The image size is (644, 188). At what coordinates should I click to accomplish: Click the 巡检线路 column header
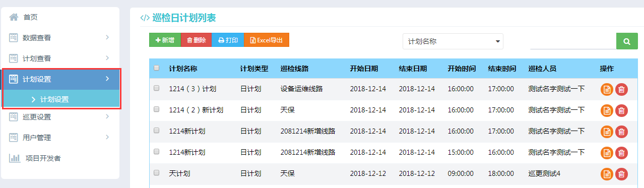[x=295, y=69]
